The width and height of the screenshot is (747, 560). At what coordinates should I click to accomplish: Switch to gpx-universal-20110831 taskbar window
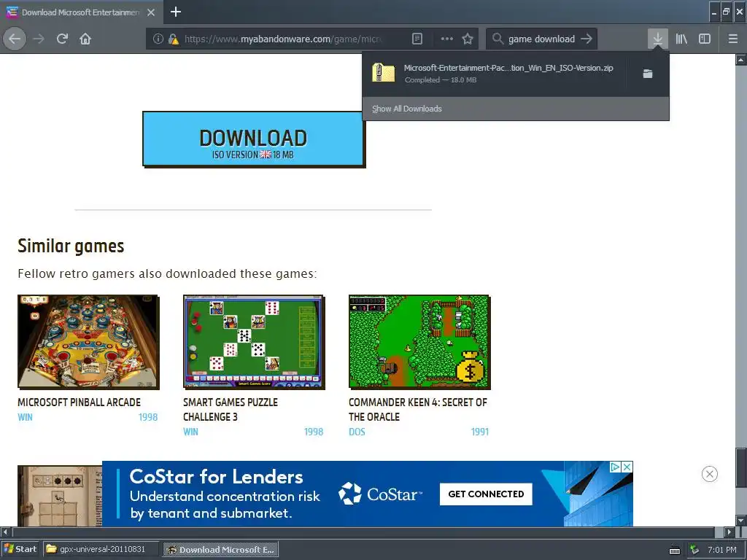point(101,549)
